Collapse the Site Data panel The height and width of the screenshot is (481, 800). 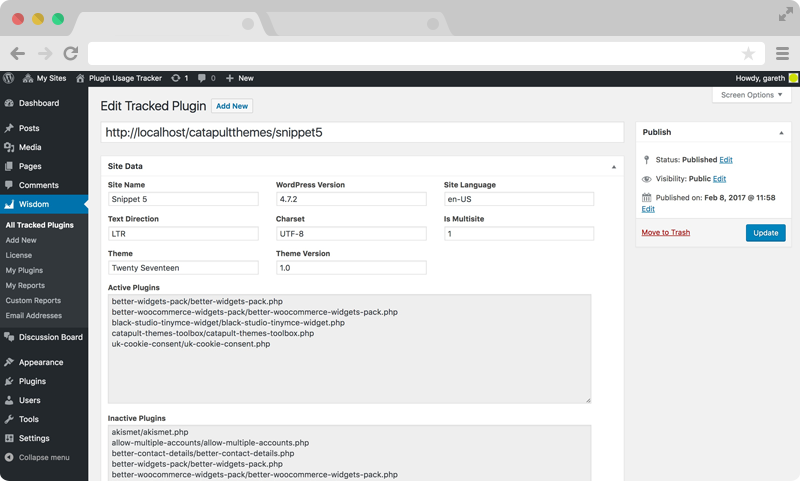point(614,166)
